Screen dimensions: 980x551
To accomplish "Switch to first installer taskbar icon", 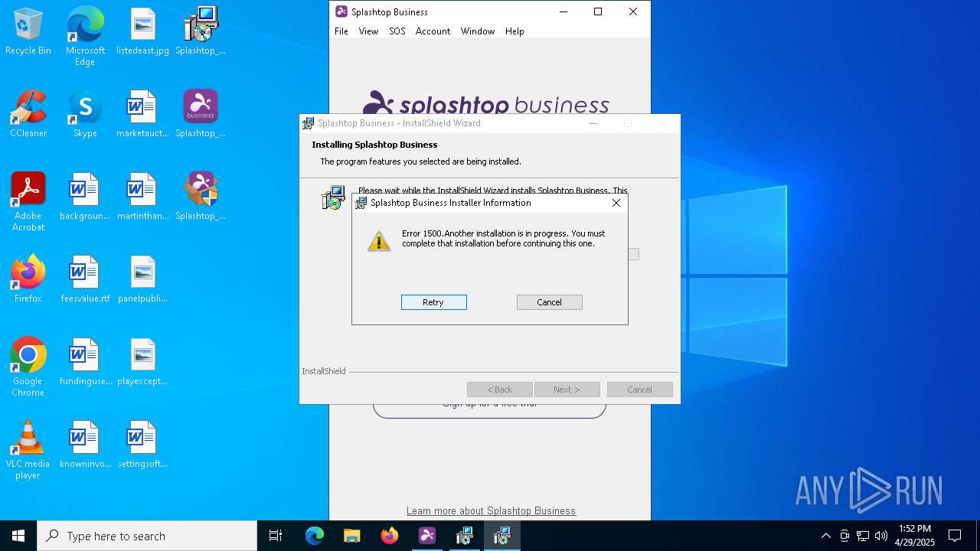I will [x=465, y=536].
